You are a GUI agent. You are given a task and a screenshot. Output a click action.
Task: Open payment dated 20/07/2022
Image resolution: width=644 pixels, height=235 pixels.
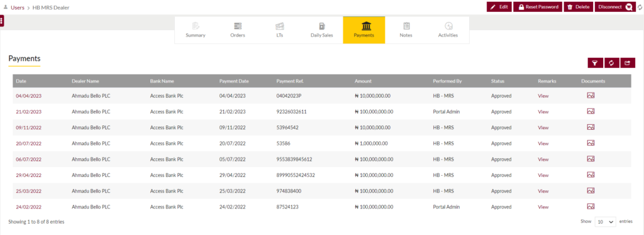29,144
